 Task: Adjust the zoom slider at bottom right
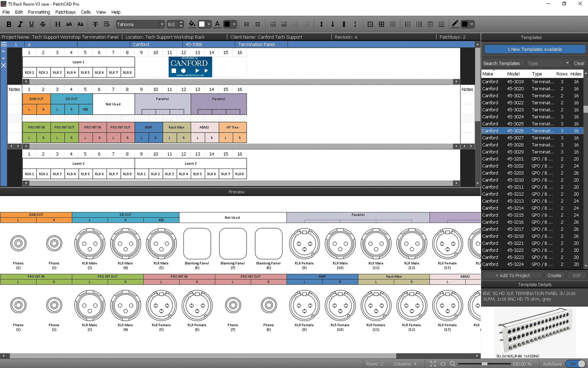pyautogui.click(x=484, y=364)
